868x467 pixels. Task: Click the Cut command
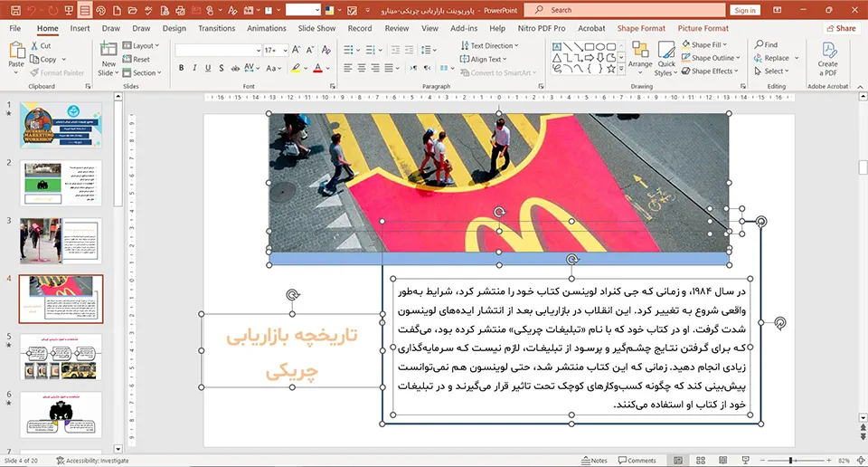(41, 46)
